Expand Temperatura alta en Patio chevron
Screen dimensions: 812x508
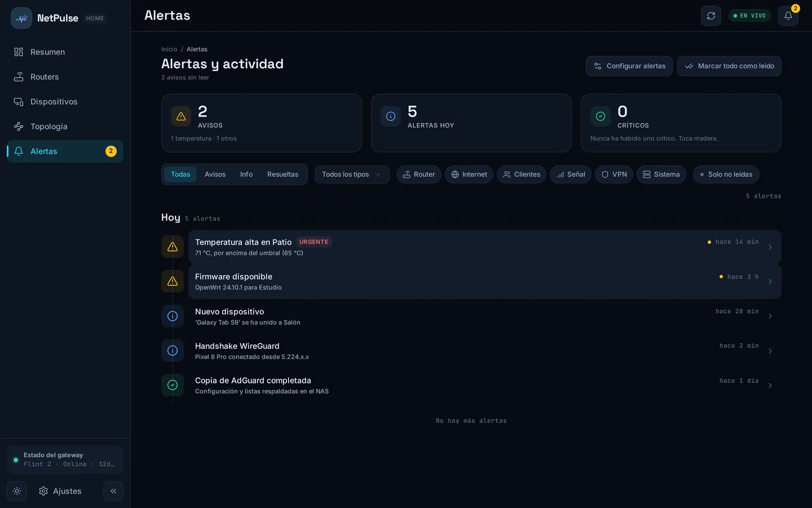[x=770, y=247]
